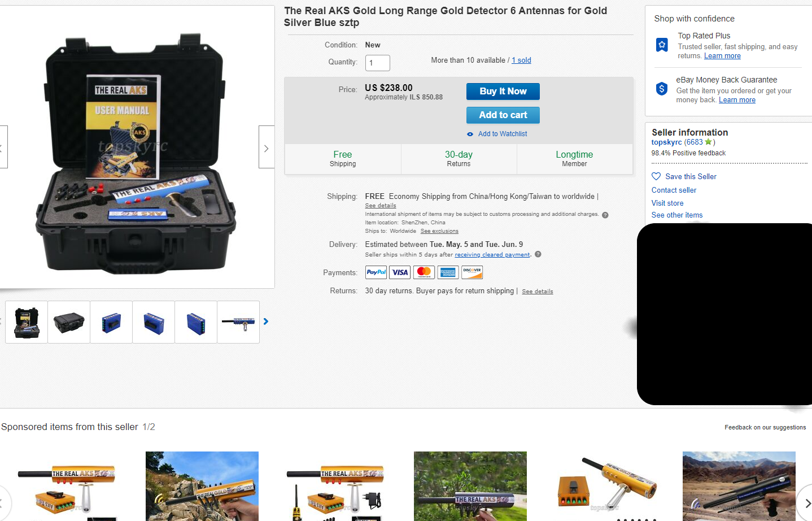
Task: Open the 1 sold link
Action: click(x=521, y=60)
